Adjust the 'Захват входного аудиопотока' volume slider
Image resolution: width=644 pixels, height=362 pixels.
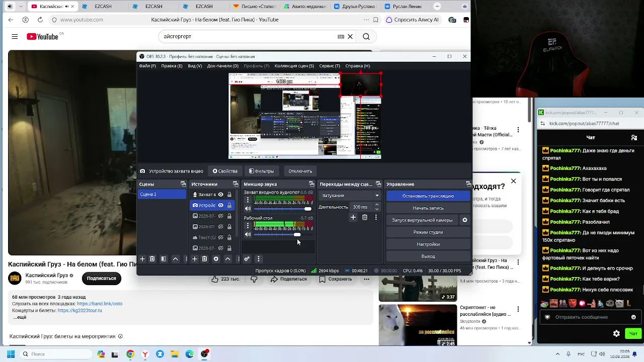pyautogui.click(x=283, y=209)
